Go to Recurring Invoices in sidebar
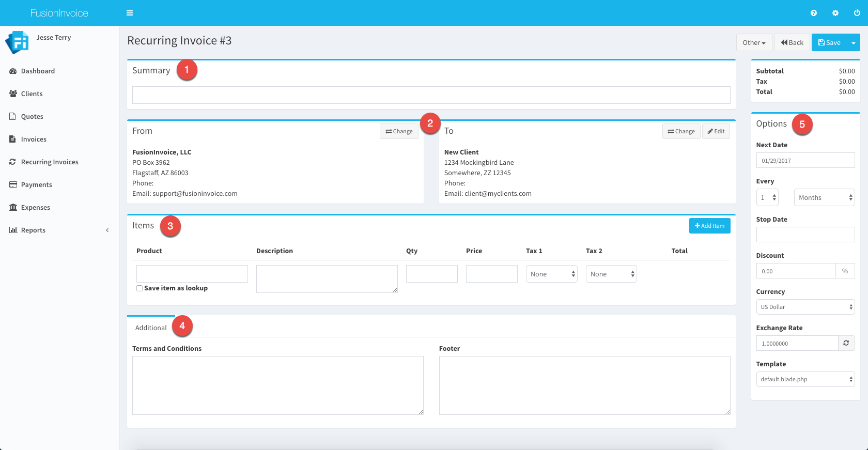This screenshot has height=450, width=868. click(50, 162)
